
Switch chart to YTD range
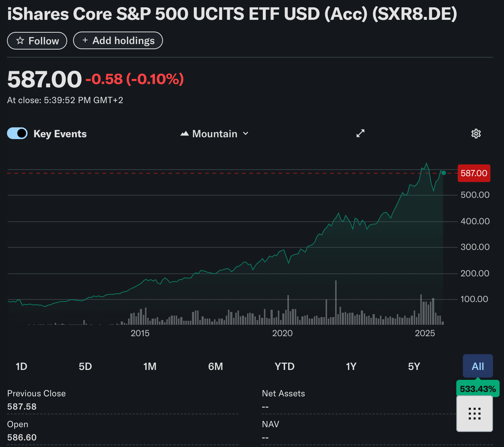point(284,366)
